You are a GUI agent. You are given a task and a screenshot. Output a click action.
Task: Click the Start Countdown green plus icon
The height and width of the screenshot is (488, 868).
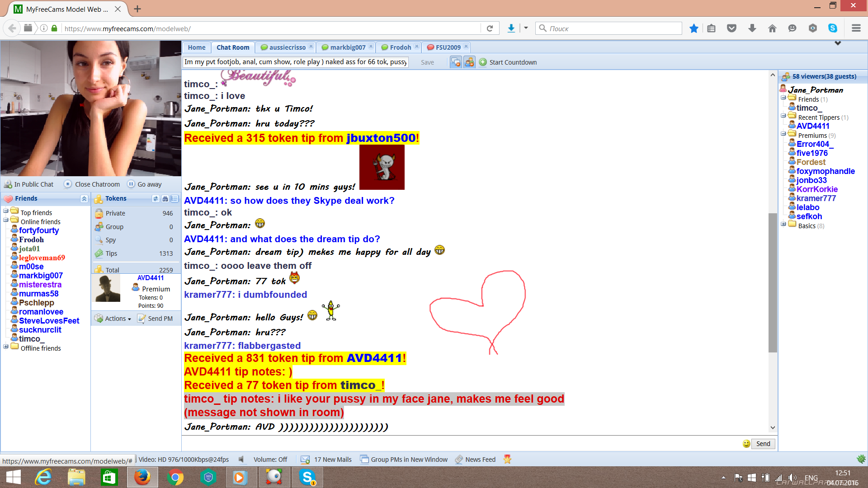click(x=483, y=62)
